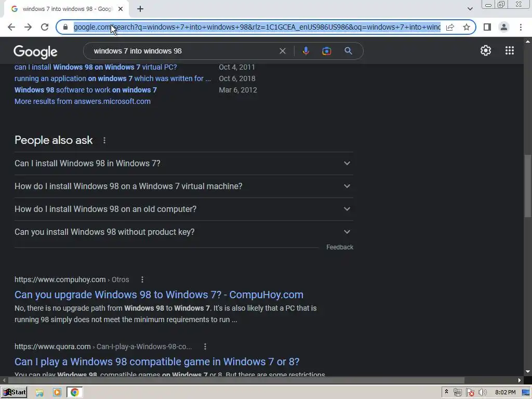The height and width of the screenshot is (399, 532).
Task: Search by image with the camera icon
Action: (x=326, y=51)
